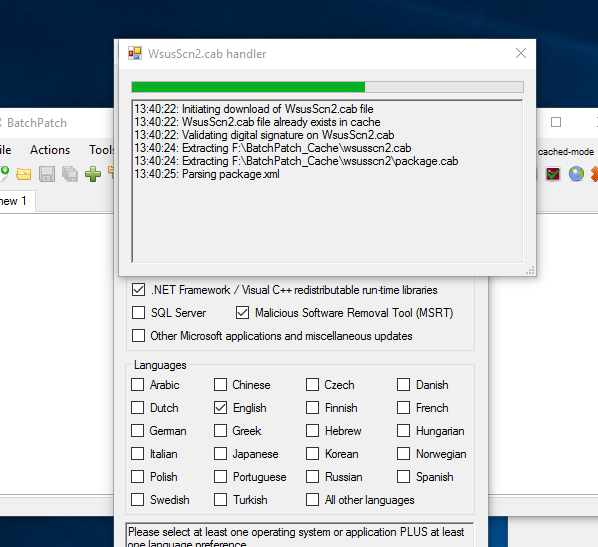Image resolution: width=598 pixels, height=547 pixels.
Task: Toggle the Portuguese language checkbox
Action: coord(220,476)
